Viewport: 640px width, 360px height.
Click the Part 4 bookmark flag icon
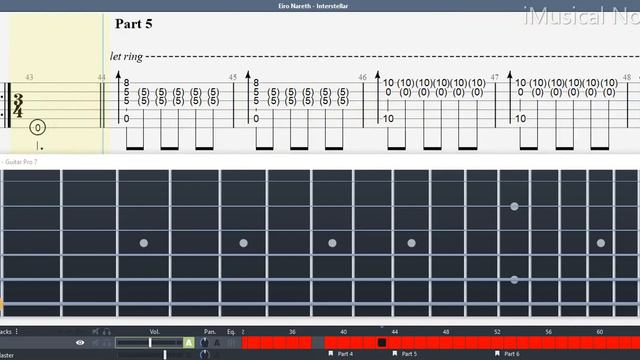331,353
